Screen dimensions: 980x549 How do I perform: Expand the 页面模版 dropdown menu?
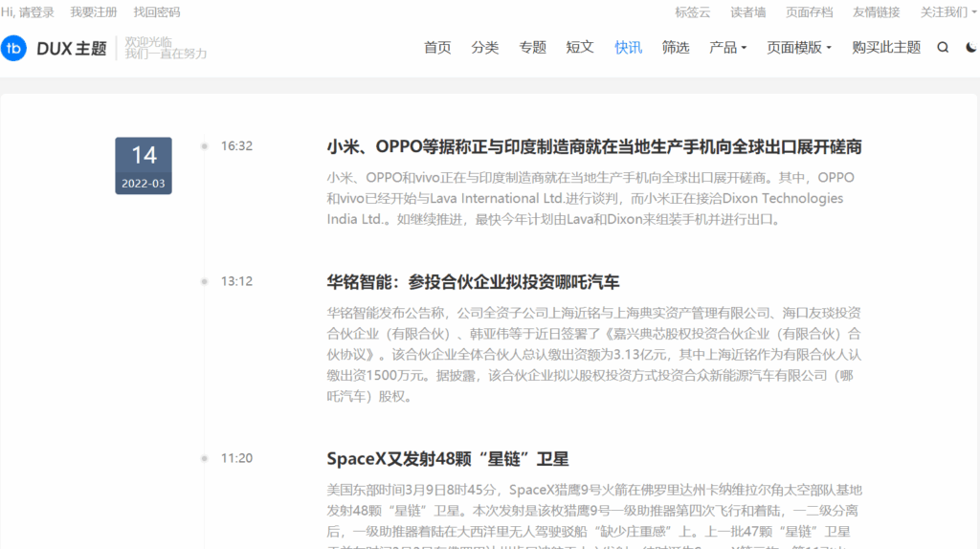pyautogui.click(x=799, y=48)
